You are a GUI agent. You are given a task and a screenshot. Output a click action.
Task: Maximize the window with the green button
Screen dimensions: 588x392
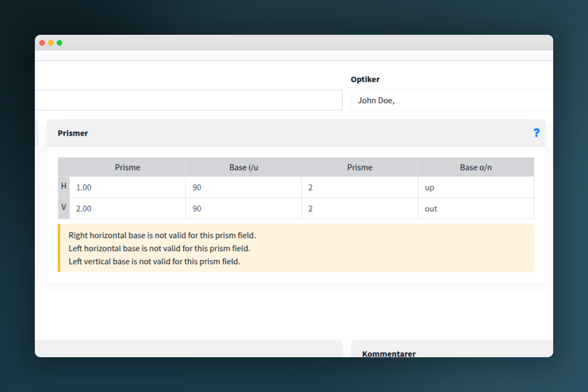[60, 43]
